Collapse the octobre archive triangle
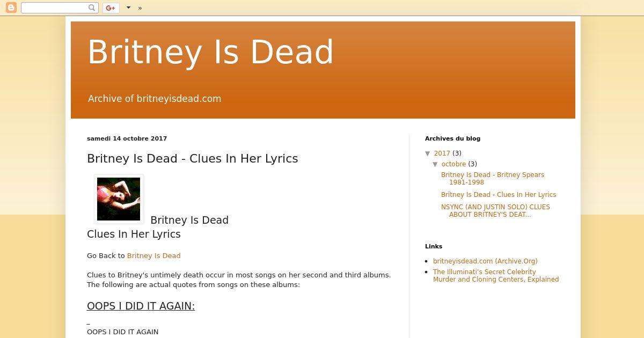The width and height of the screenshot is (644, 338). pyautogui.click(x=436, y=164)
